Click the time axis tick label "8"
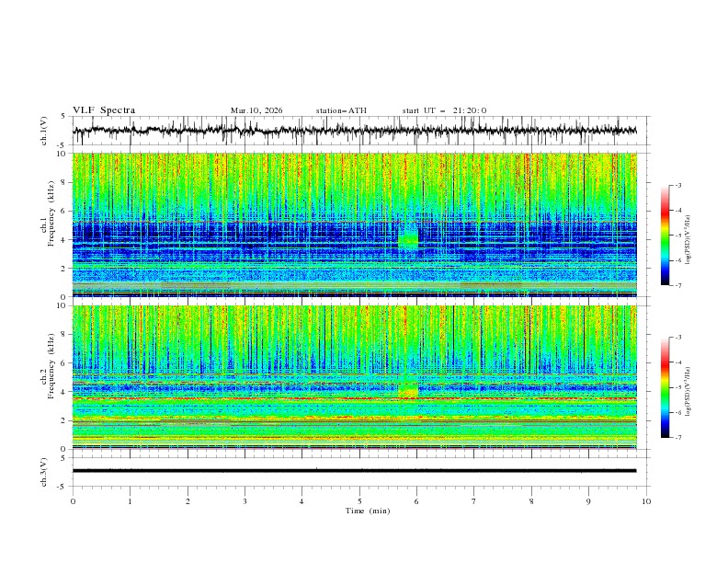This screenshot has height=563, width=728. pos(531,501)
